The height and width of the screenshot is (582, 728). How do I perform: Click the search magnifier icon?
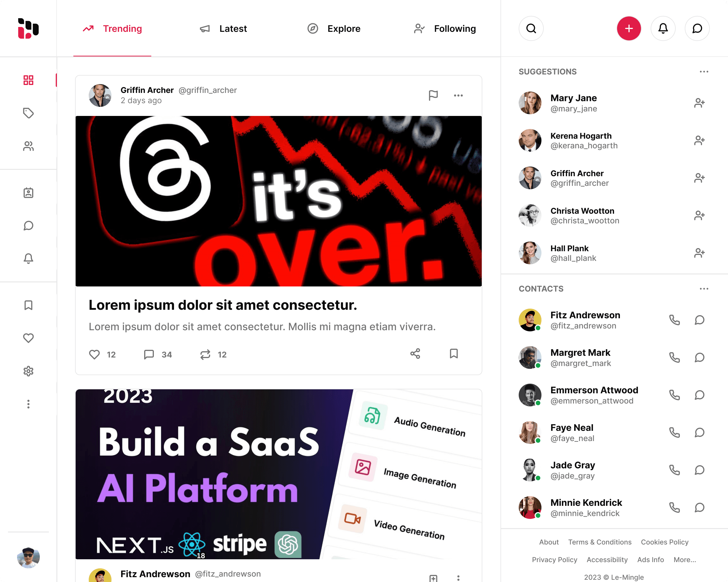531,28
